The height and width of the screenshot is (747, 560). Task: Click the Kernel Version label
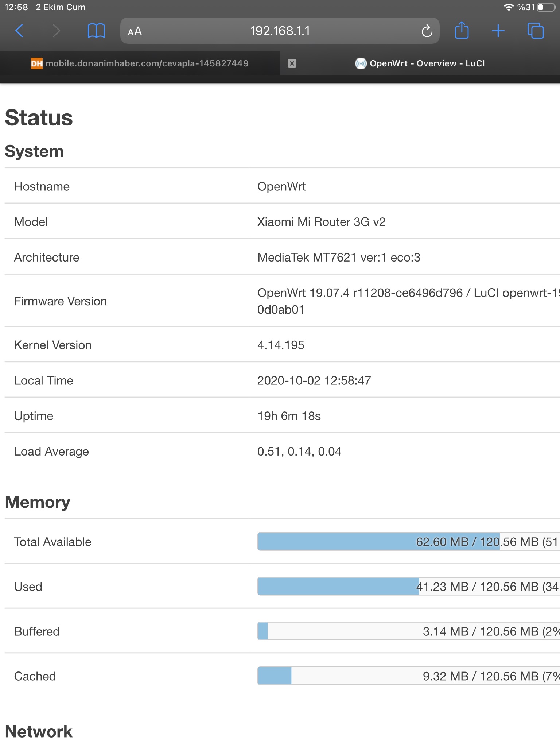53,345
